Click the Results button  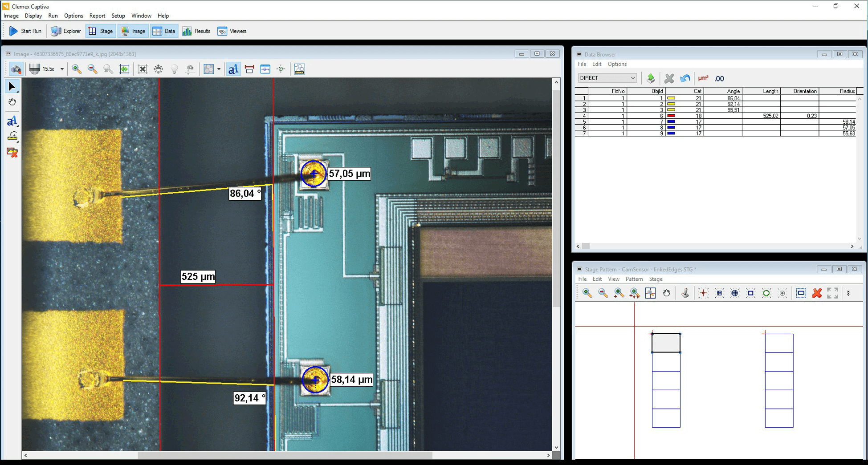coord(196,31)
